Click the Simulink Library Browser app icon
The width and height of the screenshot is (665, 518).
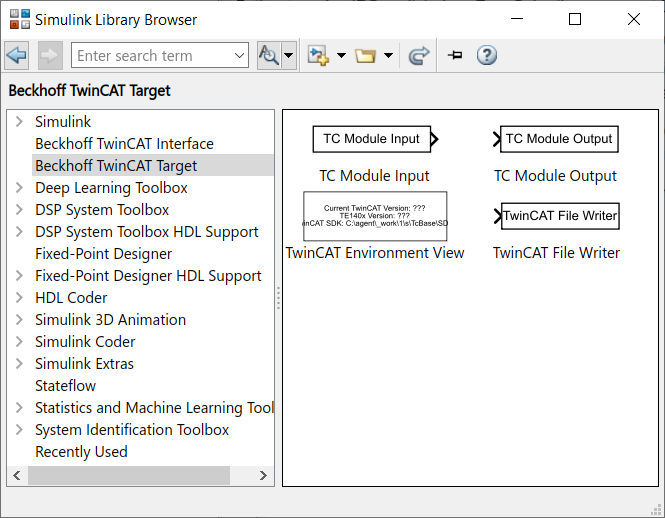point(20,19)
